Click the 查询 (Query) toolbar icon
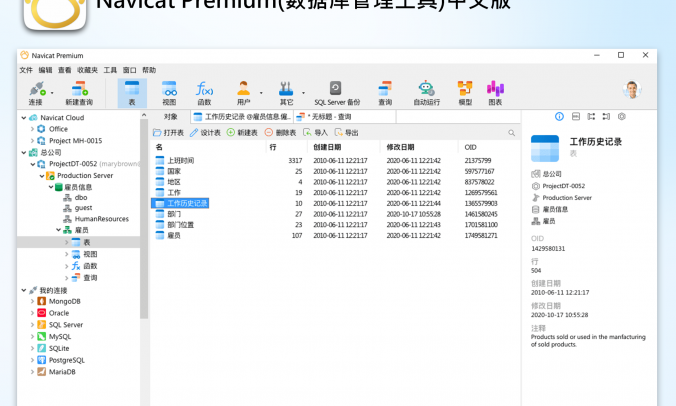 385,92
